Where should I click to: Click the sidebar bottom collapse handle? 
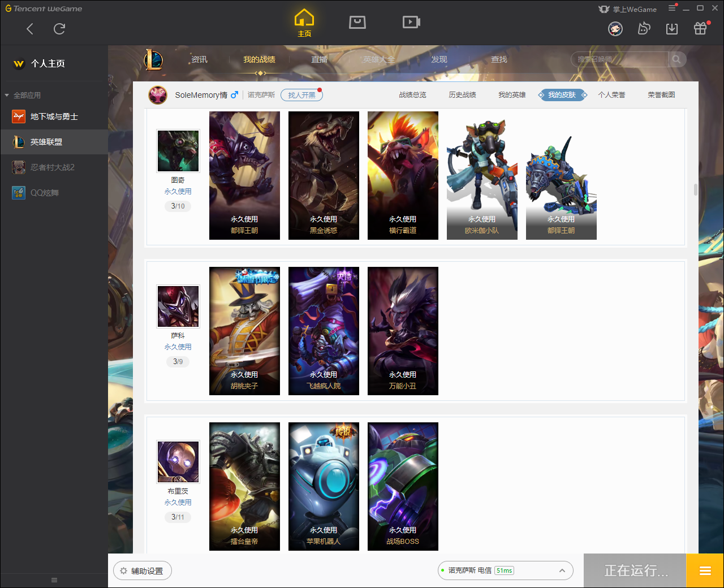pos(54,580)
